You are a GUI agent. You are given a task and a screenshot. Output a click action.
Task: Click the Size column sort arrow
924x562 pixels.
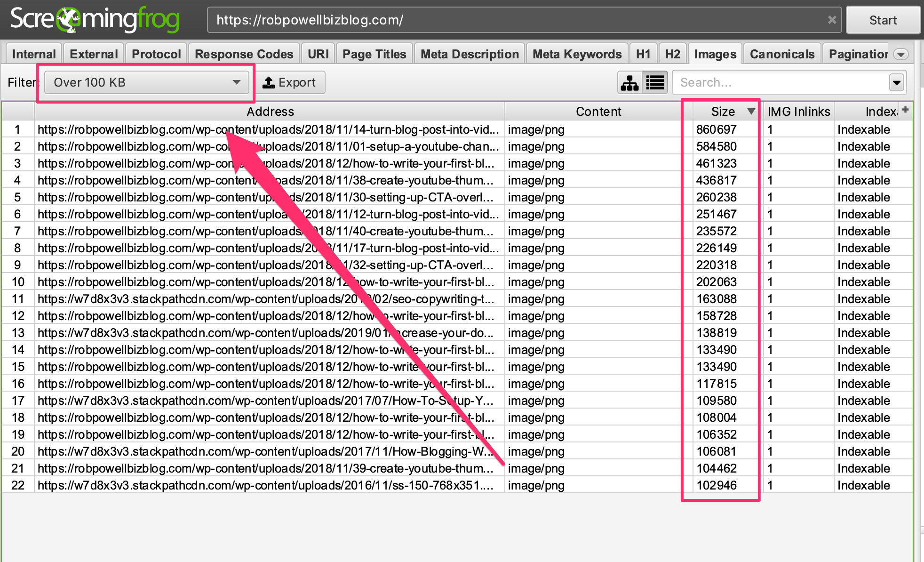(x=751, y=112)
